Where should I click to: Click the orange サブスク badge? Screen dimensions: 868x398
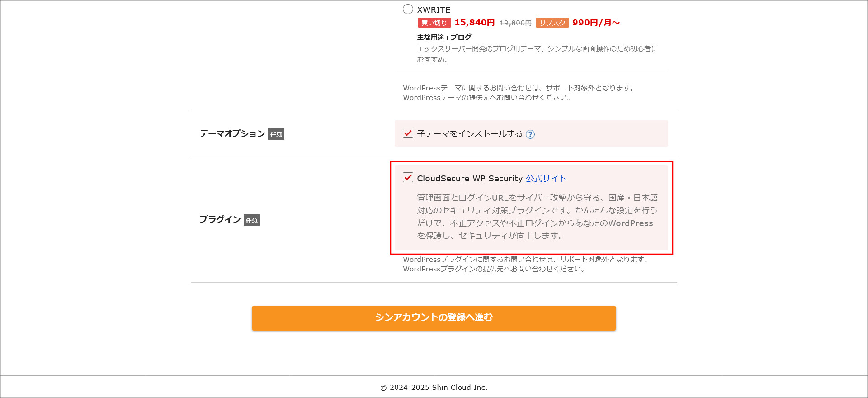tap(552, 23)
